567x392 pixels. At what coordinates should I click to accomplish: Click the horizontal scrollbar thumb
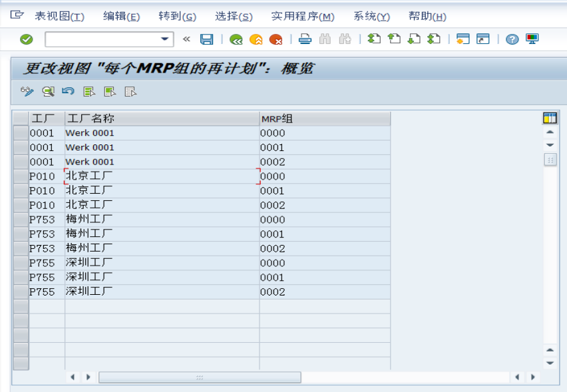[200, 377]
